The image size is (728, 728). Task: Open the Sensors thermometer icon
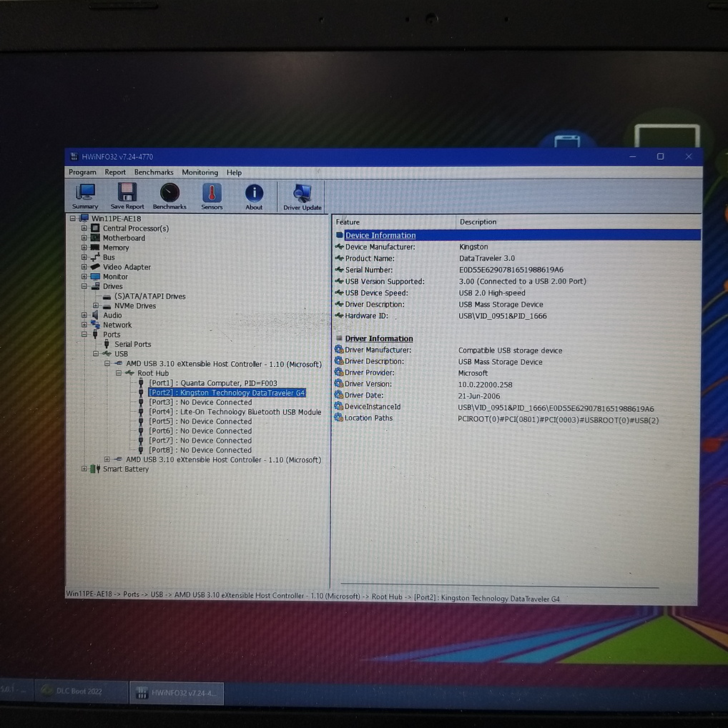pos(212,196)
